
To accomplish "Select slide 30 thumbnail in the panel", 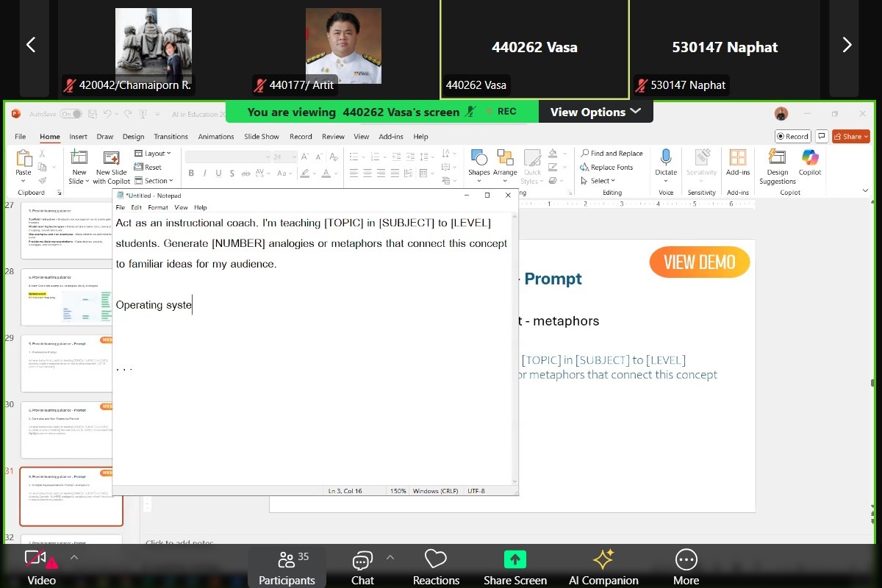I will 71,430.
